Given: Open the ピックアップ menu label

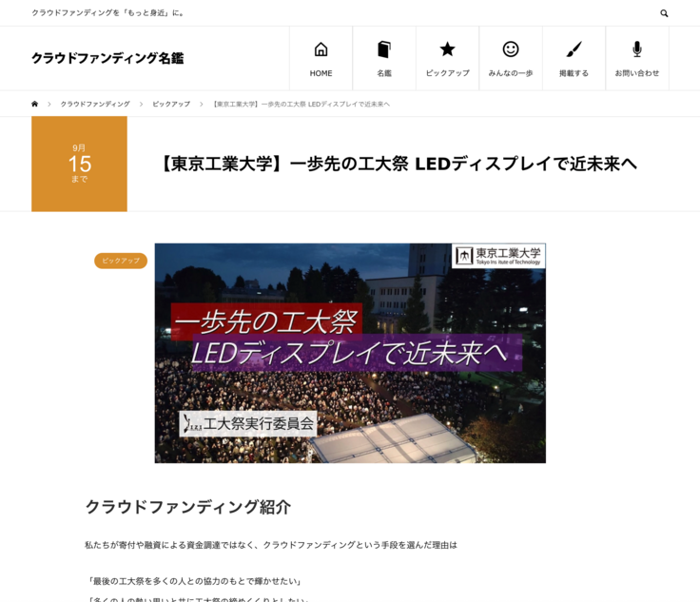Looking at the screenshot, I should [447, 73].
